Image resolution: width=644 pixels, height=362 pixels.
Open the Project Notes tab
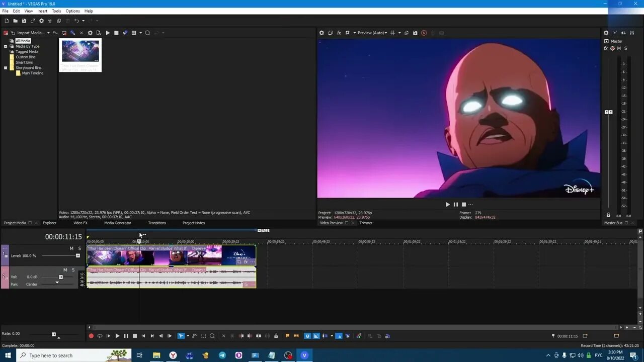click(194, 223)
